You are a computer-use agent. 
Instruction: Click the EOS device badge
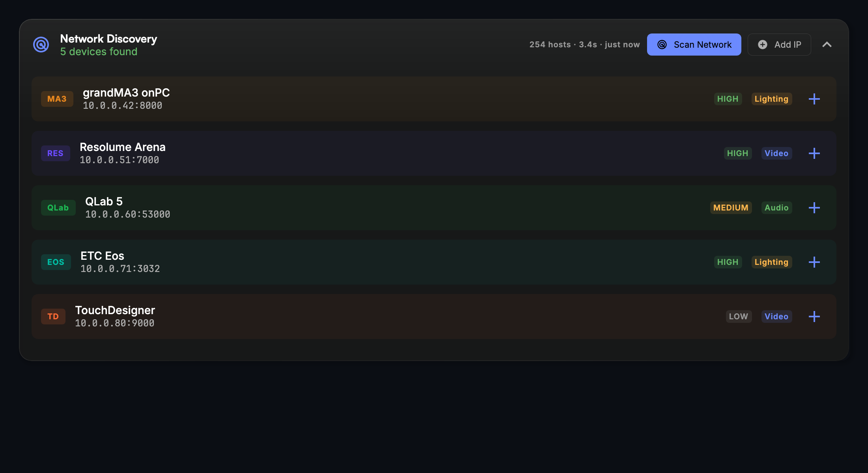(x=56, y=262)
